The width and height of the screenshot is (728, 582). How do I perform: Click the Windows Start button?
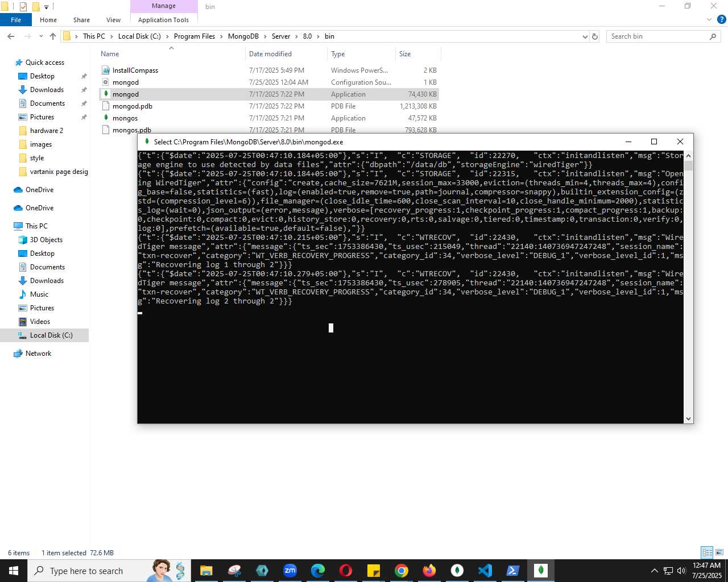[14, 571]
